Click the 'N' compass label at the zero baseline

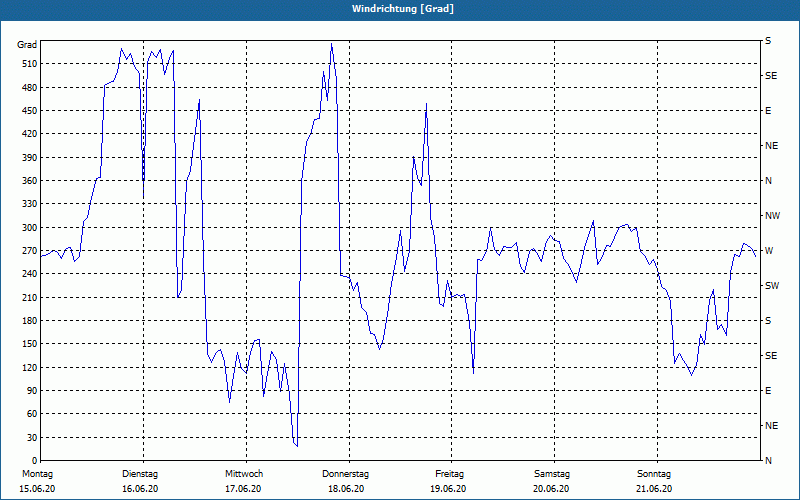[769, 461]
